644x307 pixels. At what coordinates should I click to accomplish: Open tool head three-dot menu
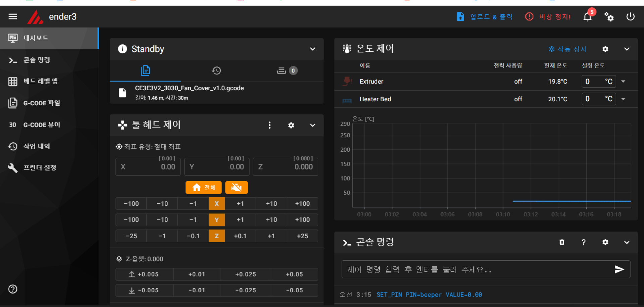point(269,125)
